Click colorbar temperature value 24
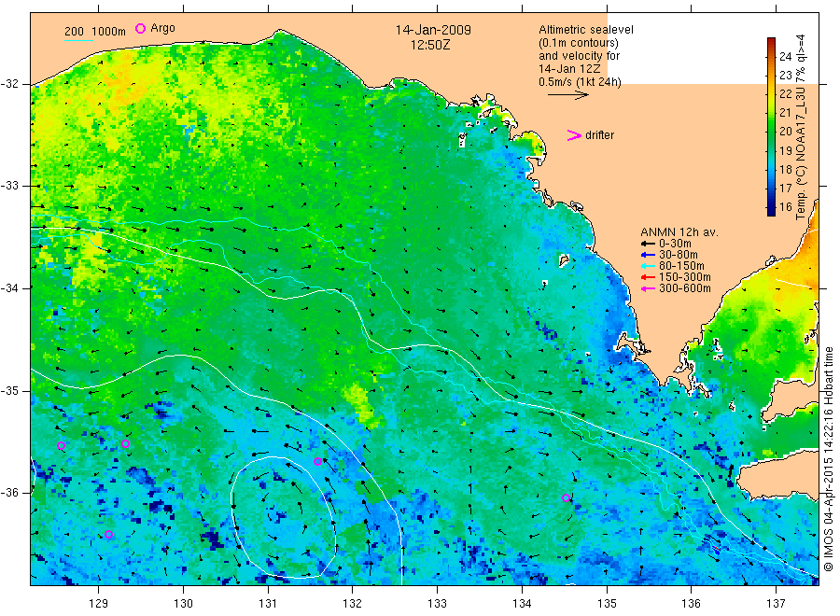840x616 pixels. point(785,56)
